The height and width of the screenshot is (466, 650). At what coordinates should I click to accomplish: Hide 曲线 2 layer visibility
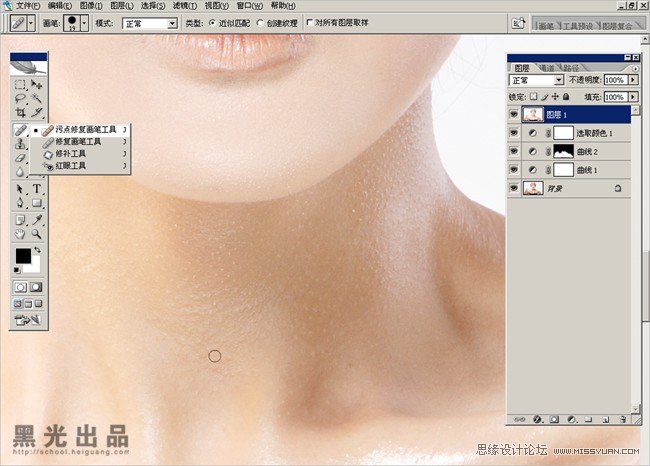coord(514,151)
